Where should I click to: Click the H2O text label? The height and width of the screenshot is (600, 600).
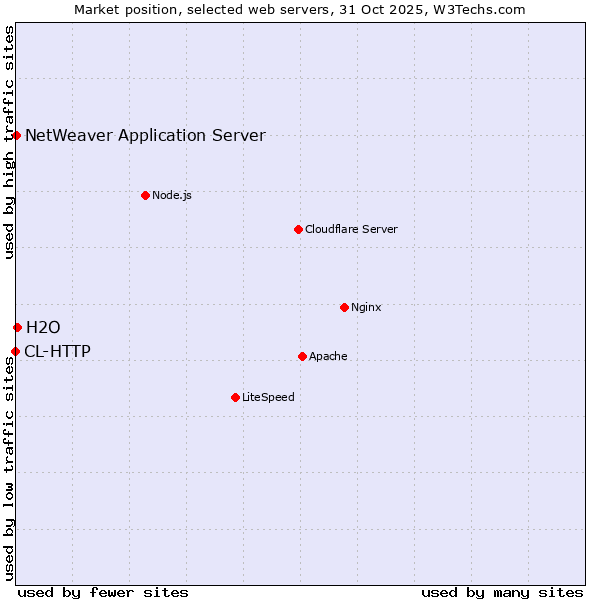(43, 327)
